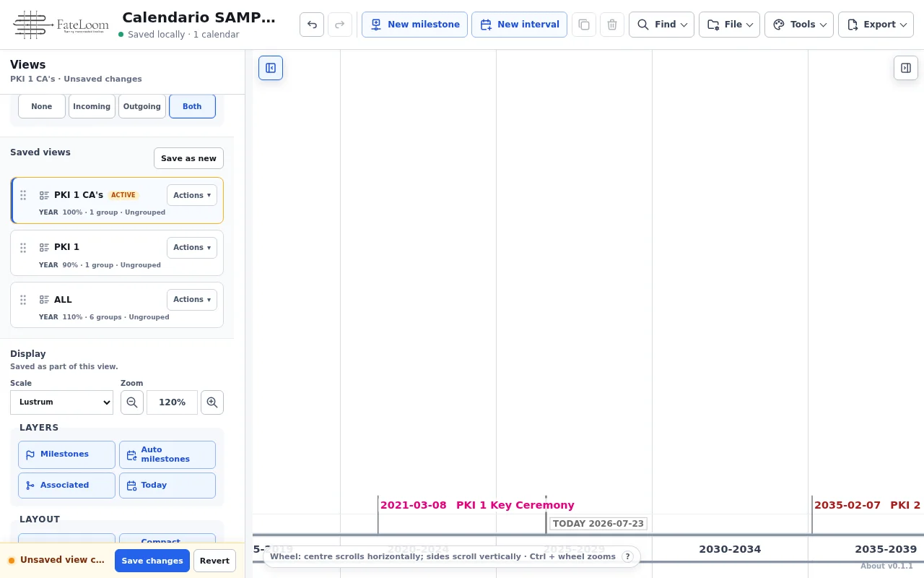Image resolution: width=924 pixels, height=578 pixels.
Task: Click the 2035-2039 axis label
Action: point(886,549)
